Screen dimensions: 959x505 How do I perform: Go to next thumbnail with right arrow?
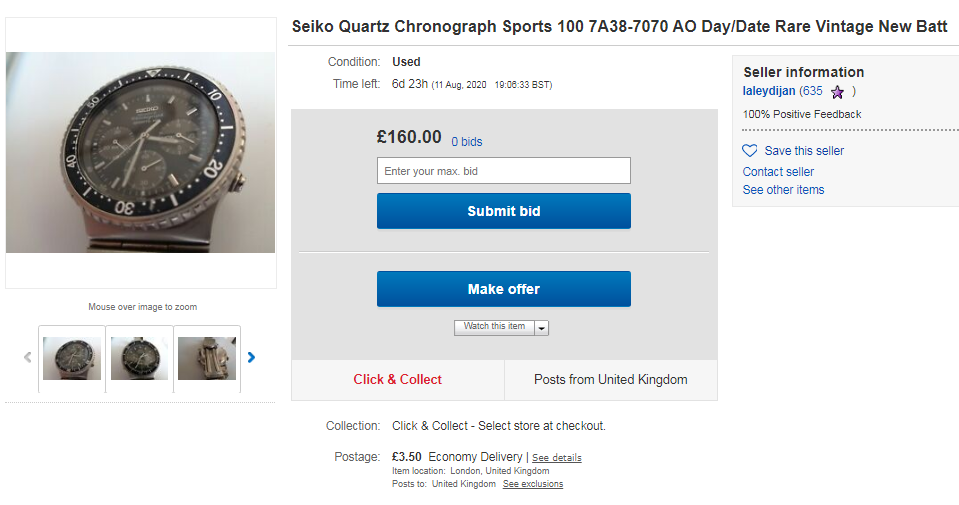pos(251,357)
